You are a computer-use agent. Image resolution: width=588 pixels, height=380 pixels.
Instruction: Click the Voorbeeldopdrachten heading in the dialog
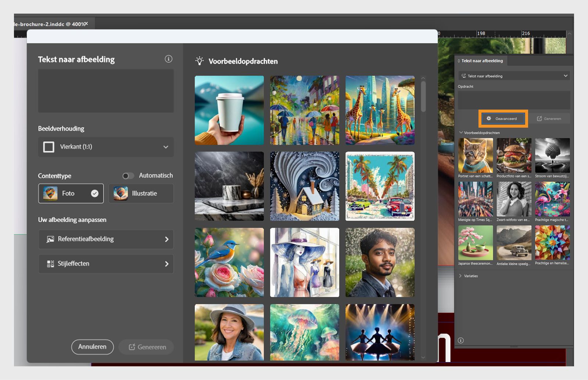[x=243, y=61]
